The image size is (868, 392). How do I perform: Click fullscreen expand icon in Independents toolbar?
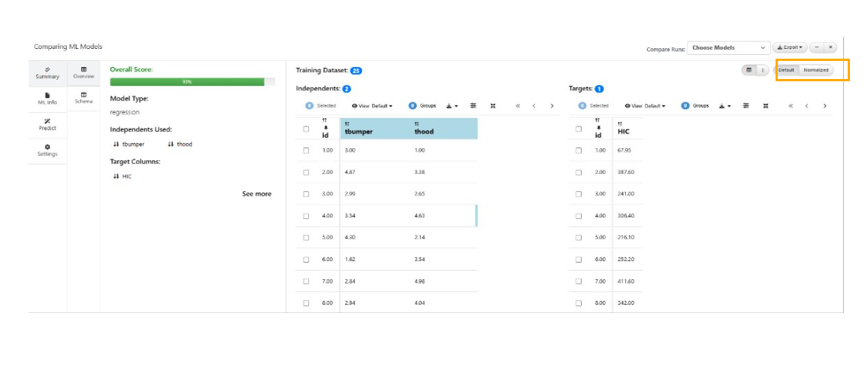point(493,106)
